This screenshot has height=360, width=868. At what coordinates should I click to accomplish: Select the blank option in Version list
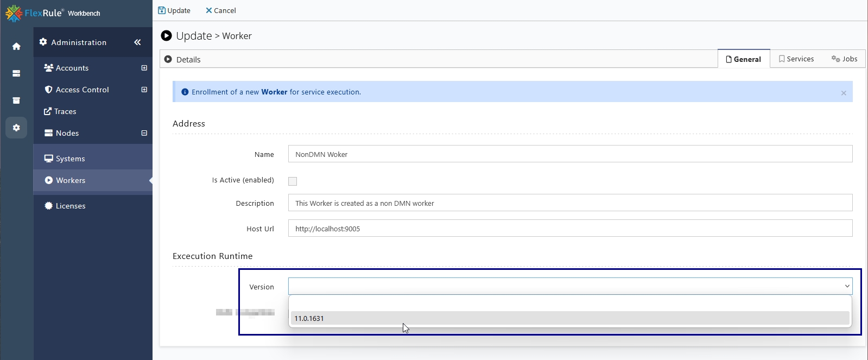click(570, 304)
